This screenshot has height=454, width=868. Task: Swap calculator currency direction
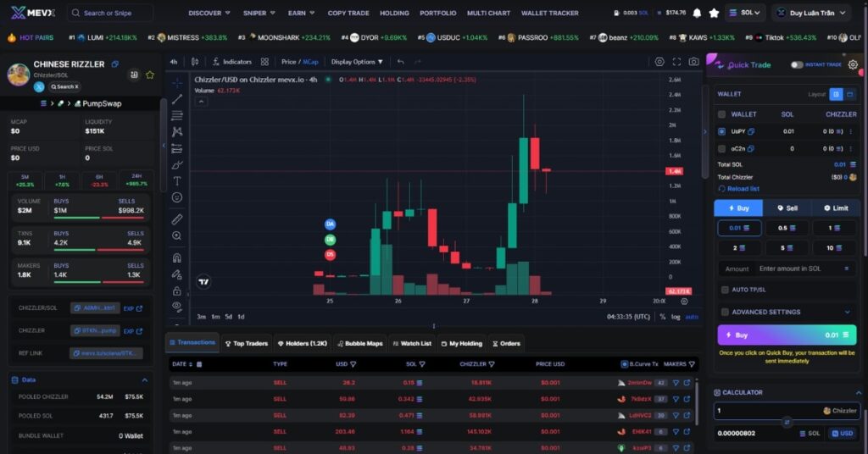[787, 422]
